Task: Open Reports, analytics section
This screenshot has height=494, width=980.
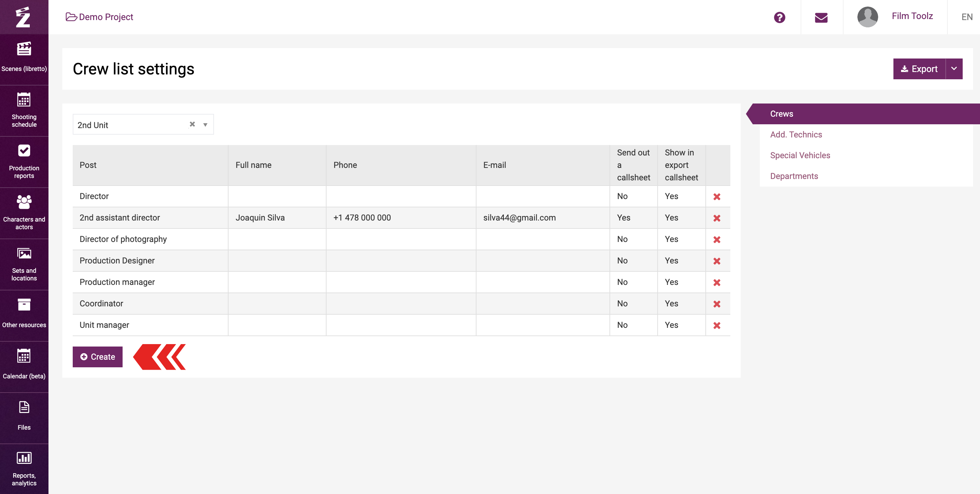Action: 24,468
